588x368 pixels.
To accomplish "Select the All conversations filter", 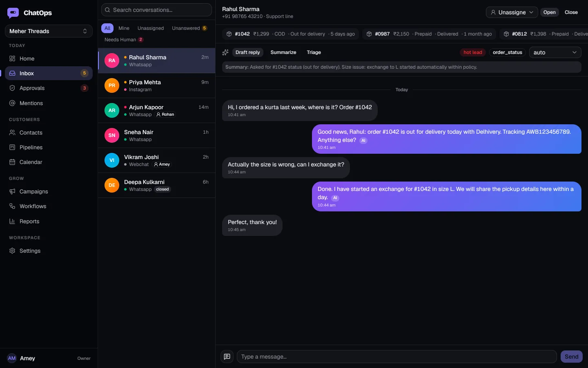I will 107,28.
